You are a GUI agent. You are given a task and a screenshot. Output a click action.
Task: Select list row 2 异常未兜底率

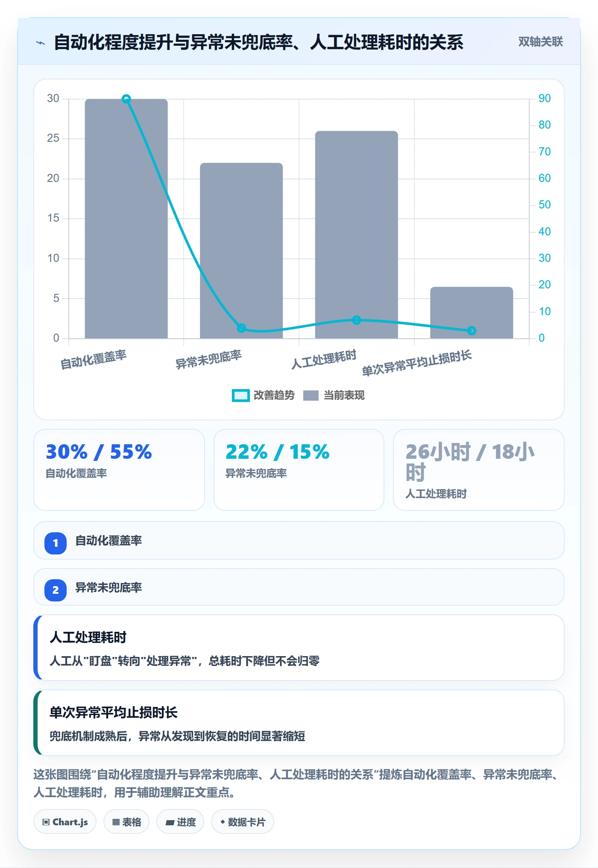point(299,587)
